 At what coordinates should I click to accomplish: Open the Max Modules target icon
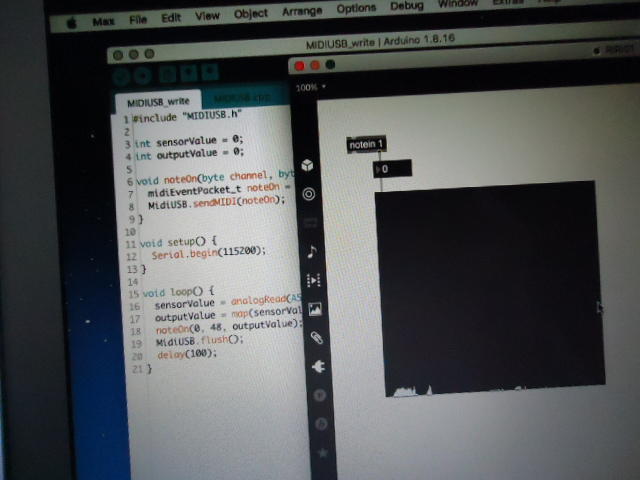(309, 194)
